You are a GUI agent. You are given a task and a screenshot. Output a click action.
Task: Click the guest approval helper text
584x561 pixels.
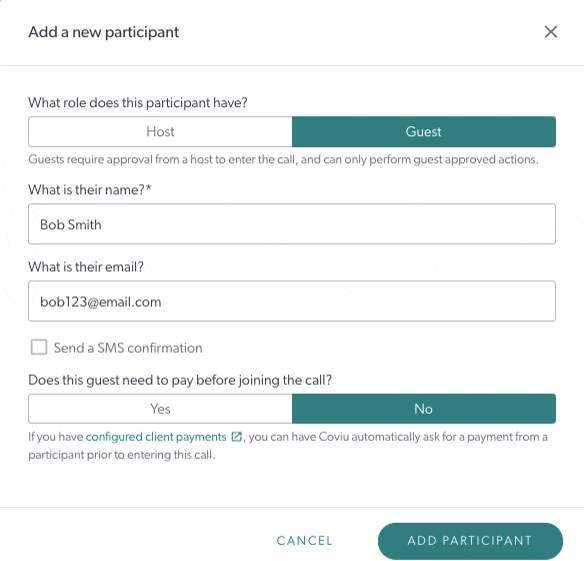283,159
